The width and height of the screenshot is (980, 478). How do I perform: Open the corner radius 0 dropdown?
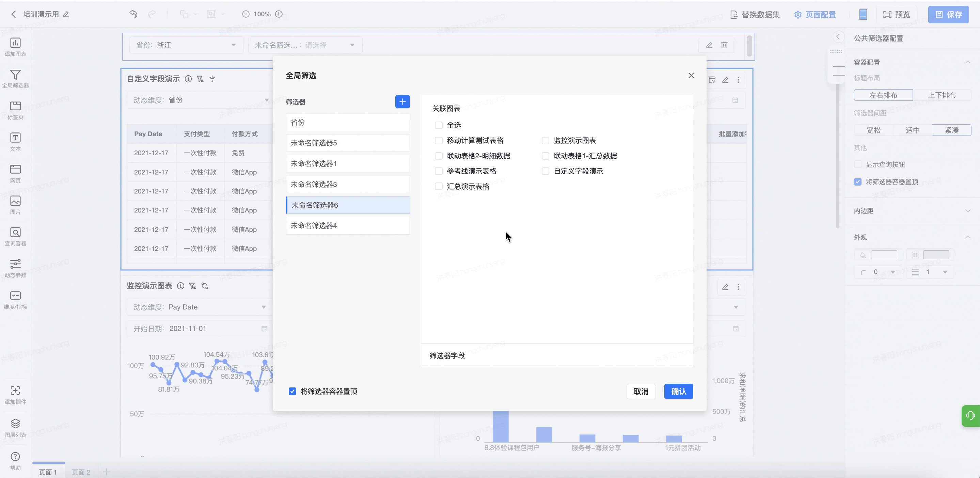[878, 272]
